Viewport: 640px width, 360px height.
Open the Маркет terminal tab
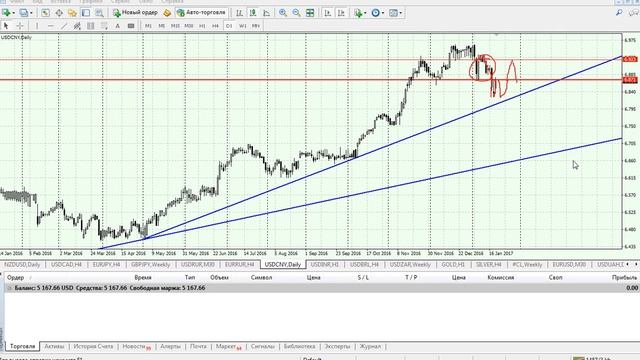pyautogui.click(x=228, y=347)
